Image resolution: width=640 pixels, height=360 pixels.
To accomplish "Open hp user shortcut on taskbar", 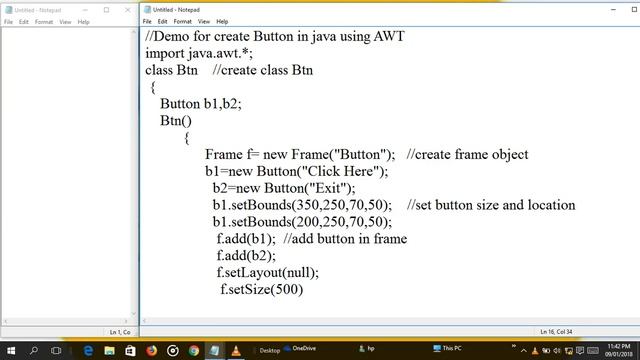I will 367,348.
